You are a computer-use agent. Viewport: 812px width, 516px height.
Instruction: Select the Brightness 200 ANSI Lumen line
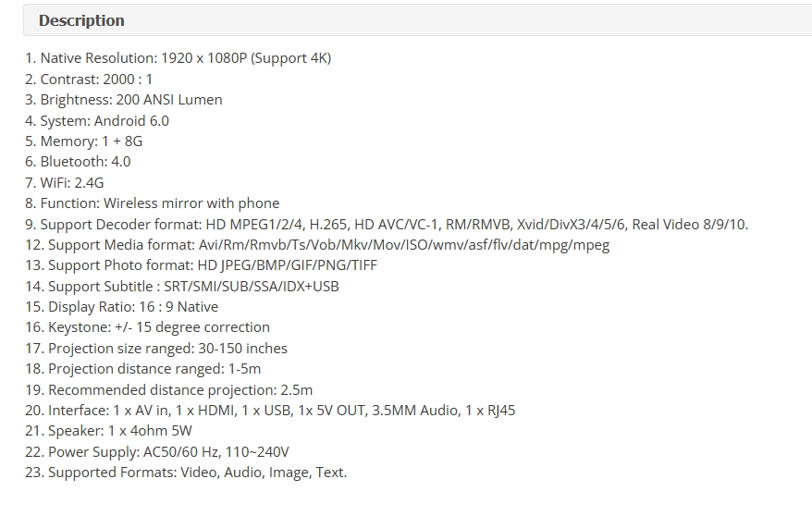coord(124,99)
